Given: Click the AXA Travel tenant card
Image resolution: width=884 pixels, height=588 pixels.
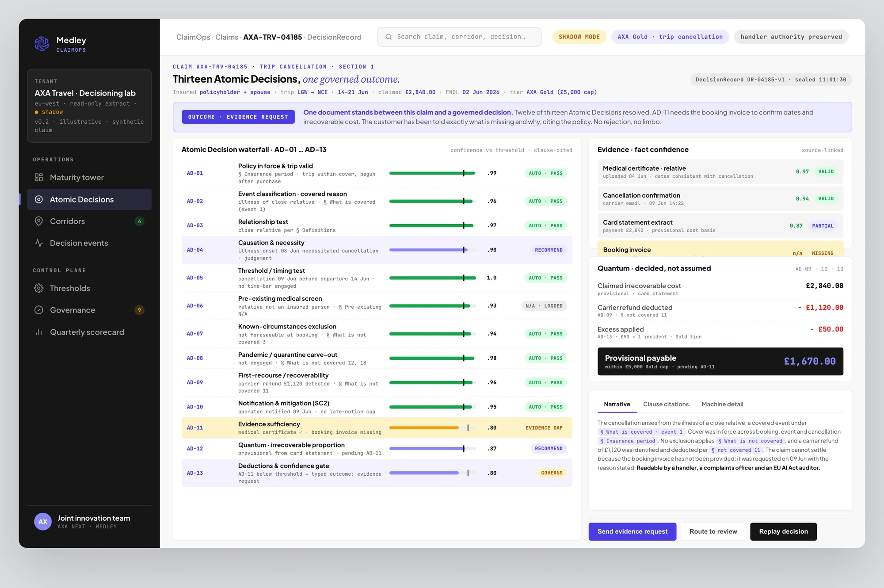Looking at the screenshot, I should (89, 106).
